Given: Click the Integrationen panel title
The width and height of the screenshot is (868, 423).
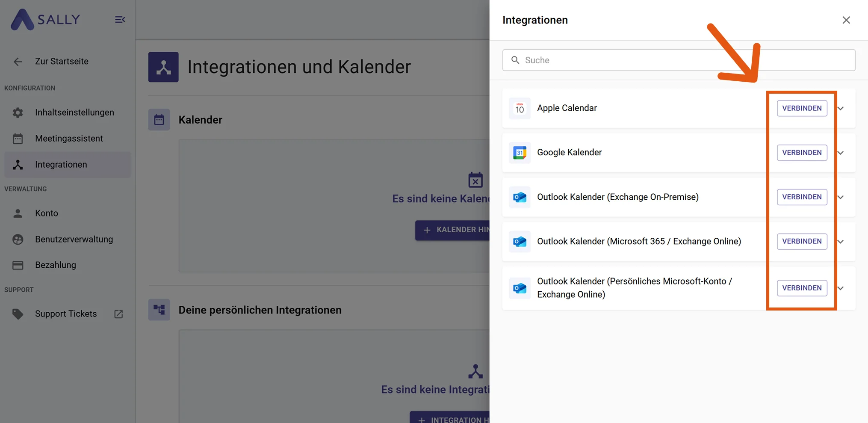Looking at the screenshot, I should [535, 20].
